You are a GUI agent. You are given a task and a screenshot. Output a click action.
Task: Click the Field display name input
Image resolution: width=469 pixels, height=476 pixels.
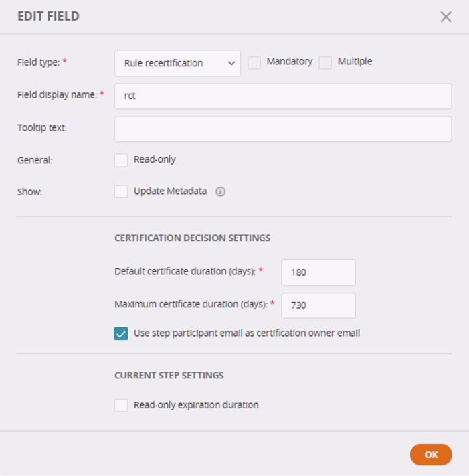click(283, 96)
